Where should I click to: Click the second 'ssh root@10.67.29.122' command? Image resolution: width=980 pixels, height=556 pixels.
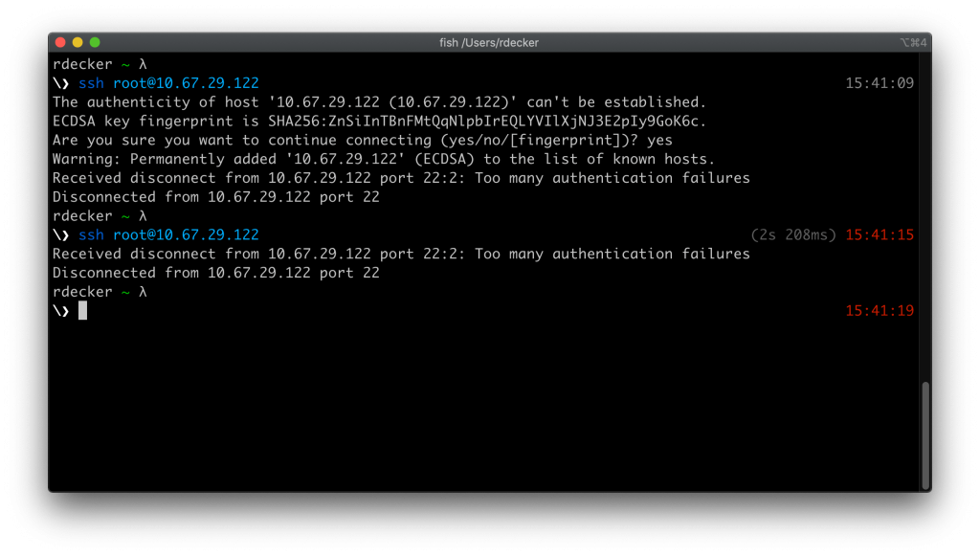tap(168, 234)
